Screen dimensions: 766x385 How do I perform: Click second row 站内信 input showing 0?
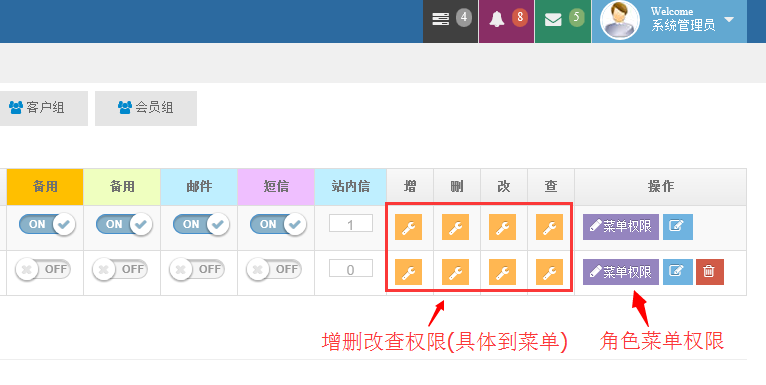click(x=351, y=269)
